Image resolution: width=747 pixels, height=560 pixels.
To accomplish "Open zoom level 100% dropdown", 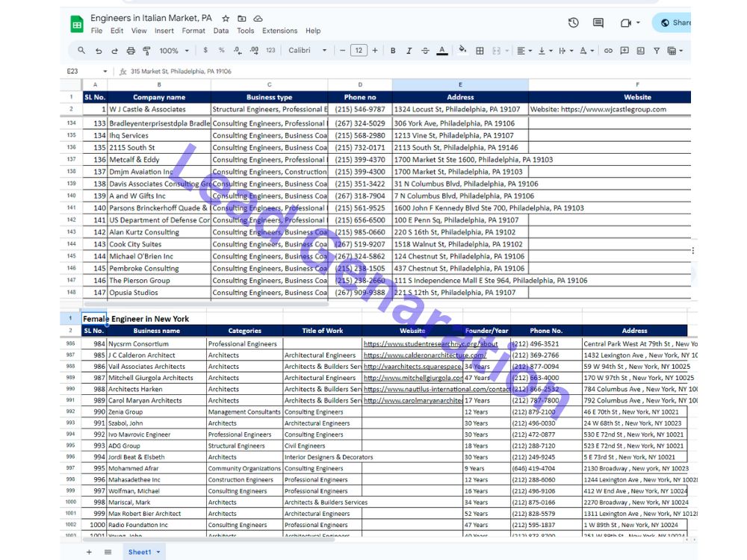I will (x=174, y=51).
